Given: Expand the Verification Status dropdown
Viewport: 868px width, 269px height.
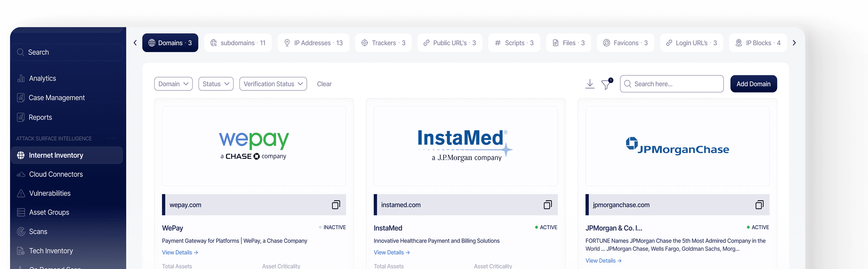Looking at the screenshot, I should [x=273, y=84].
